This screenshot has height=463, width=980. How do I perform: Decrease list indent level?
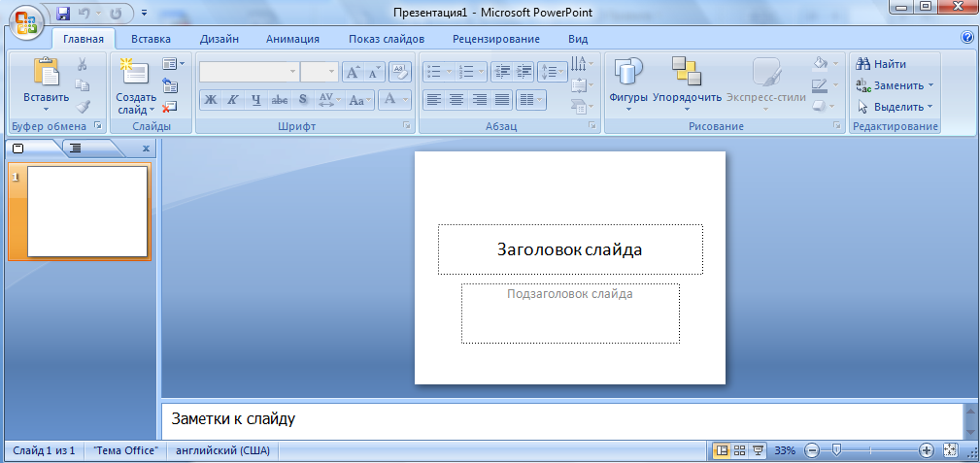click(502, 72)
